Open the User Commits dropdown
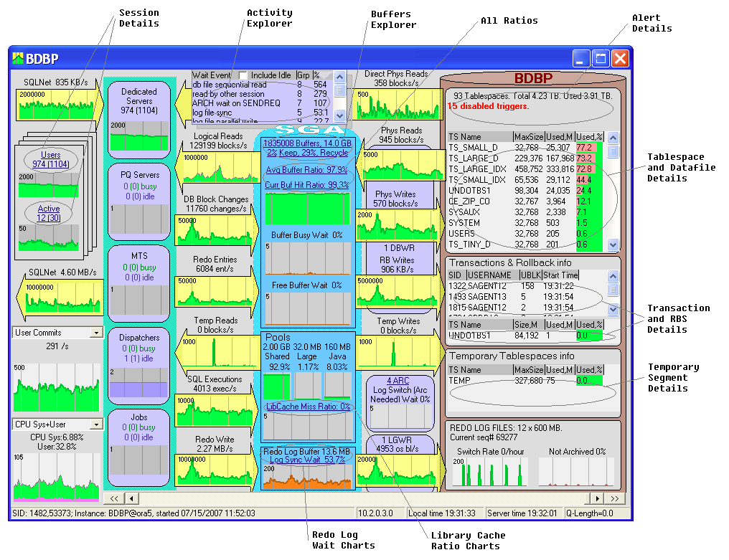Viewport: 729px width, 560px height. pos(95,333)
